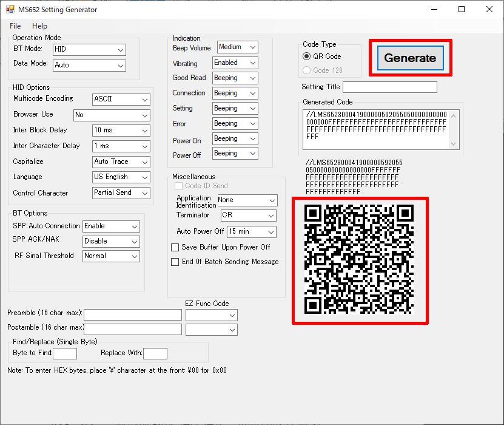Click the Postamble text field
Image resolution: width=504 pixels, height=425 pixels.
pos(133,329)
